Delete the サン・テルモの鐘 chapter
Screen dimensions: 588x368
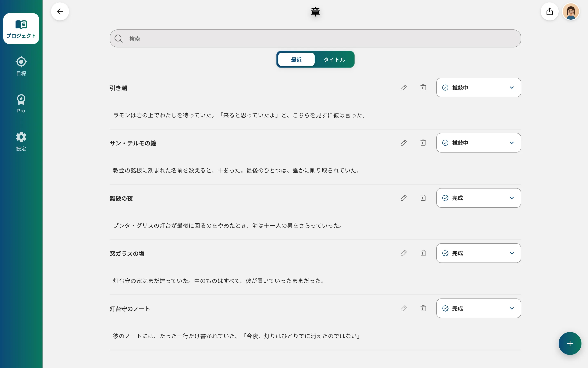(423, 143)
